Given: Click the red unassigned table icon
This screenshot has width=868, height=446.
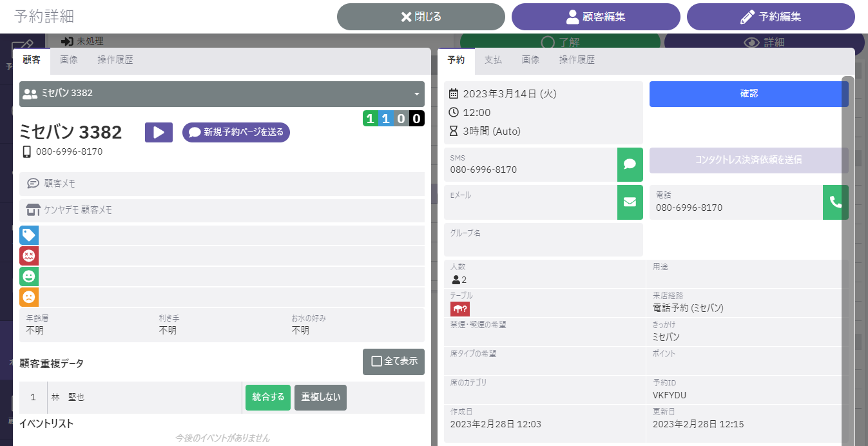Looking at the screenshot, I should [460, 308].
